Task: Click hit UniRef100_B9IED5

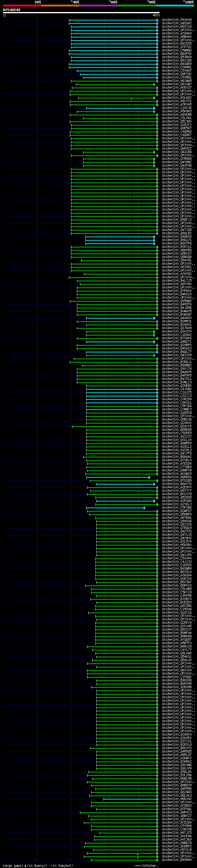Action: [x=177, y=43]
